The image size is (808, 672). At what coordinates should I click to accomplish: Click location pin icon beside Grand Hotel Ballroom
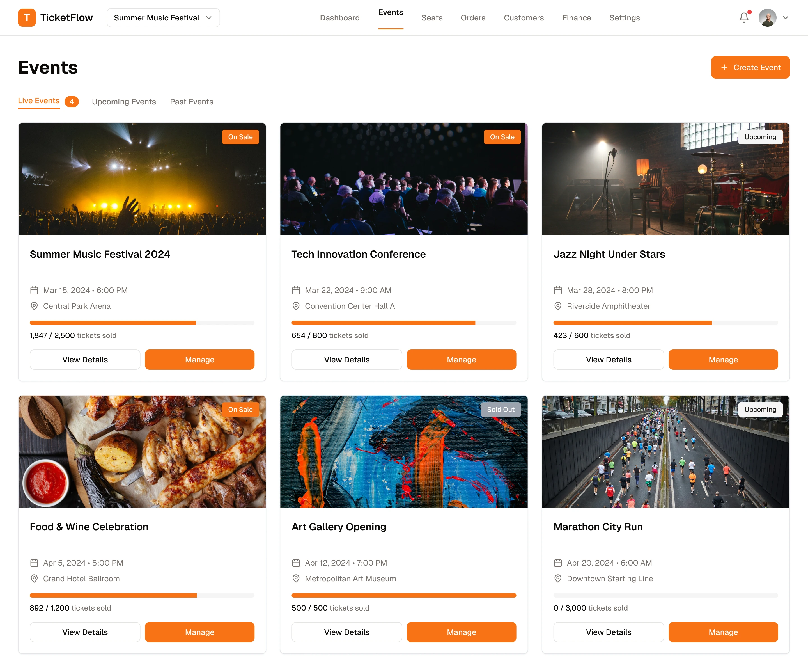point(34,579)
